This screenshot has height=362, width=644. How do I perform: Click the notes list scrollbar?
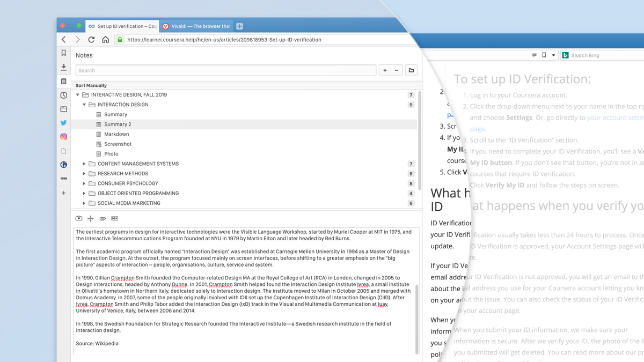(x=420, y=139)
